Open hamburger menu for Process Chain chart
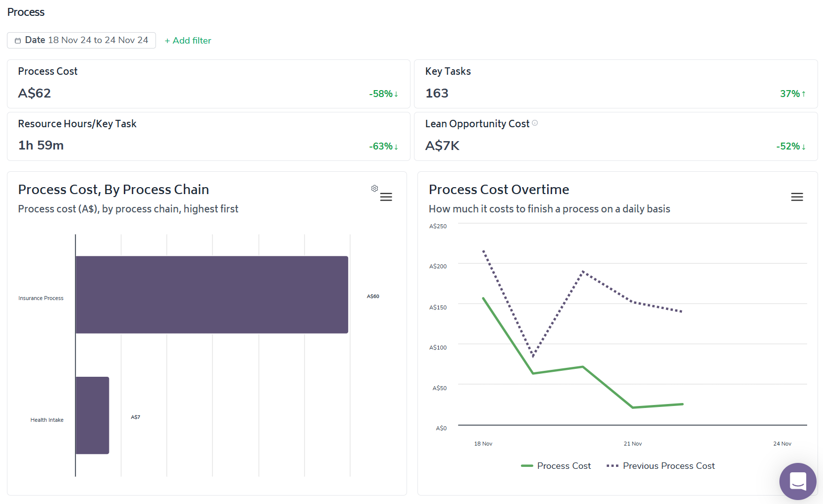This screenshot has width=823, height=504. tap(386, 197)
